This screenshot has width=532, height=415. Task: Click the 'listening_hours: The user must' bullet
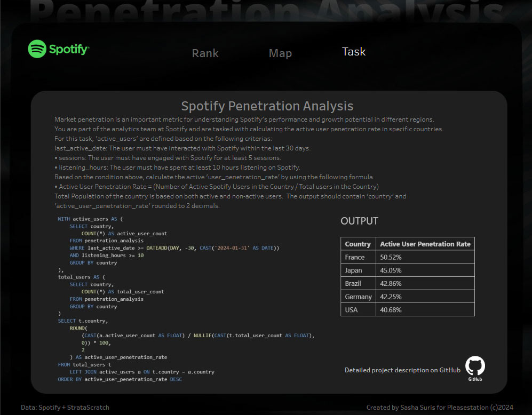(178, 167)
